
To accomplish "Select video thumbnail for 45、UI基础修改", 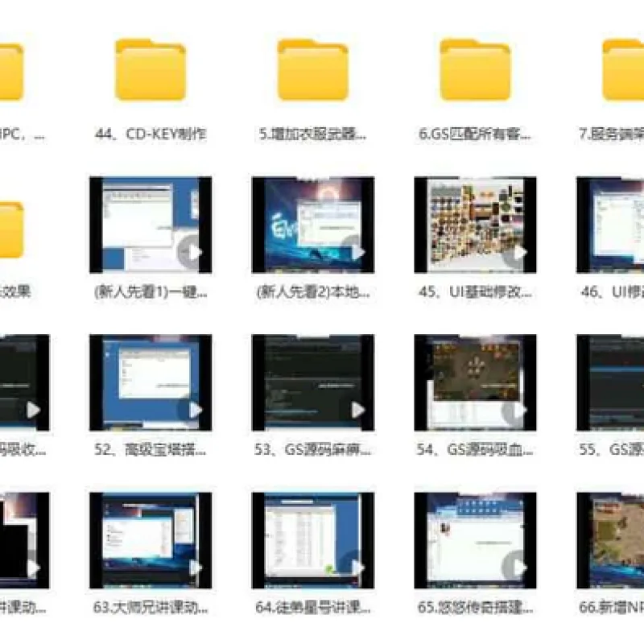I will click(475, 225).
